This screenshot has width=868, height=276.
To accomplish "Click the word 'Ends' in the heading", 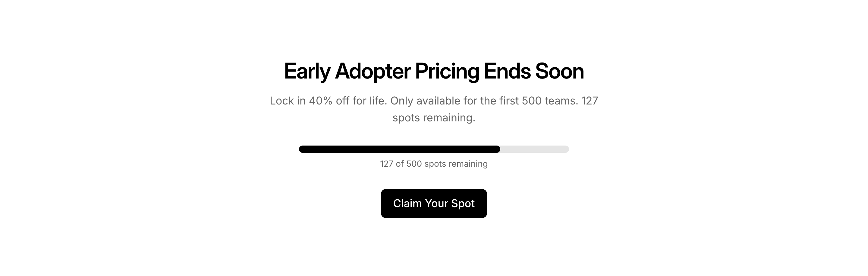I will tap(507, 71).
